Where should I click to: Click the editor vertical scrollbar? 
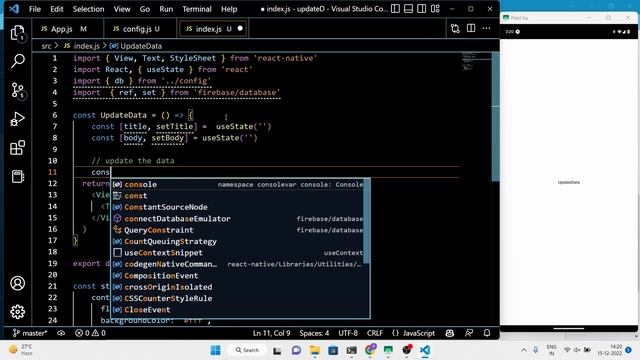tap(496, 116)
